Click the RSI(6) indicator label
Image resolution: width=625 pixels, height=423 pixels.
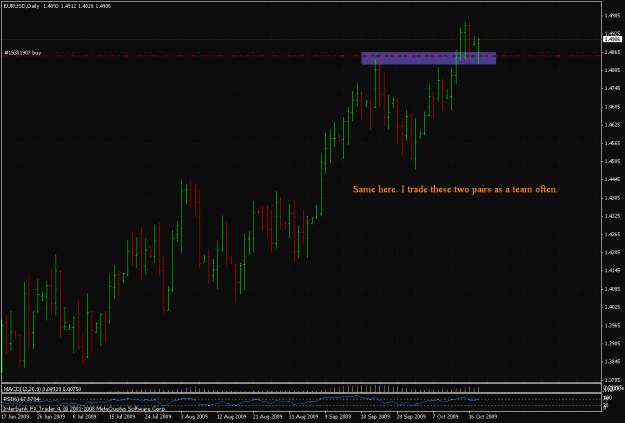[x=20, y=398]
